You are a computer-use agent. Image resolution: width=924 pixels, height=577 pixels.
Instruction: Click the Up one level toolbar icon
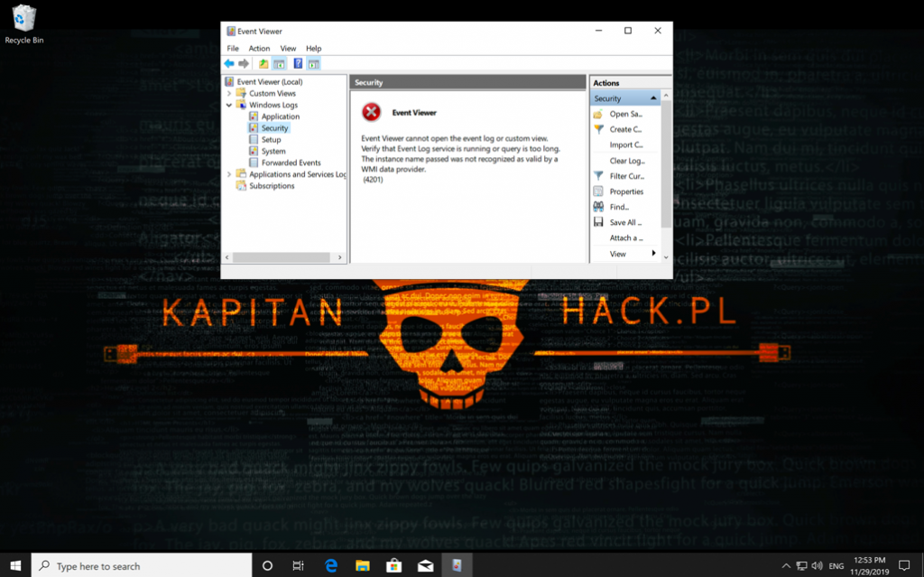pos(263,64)
